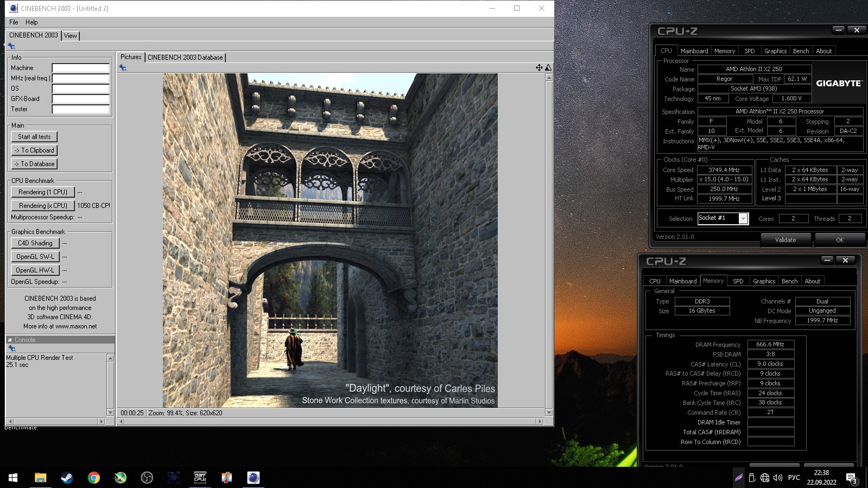
Task: Click the Start all tests button
Action: pos(34,137)
